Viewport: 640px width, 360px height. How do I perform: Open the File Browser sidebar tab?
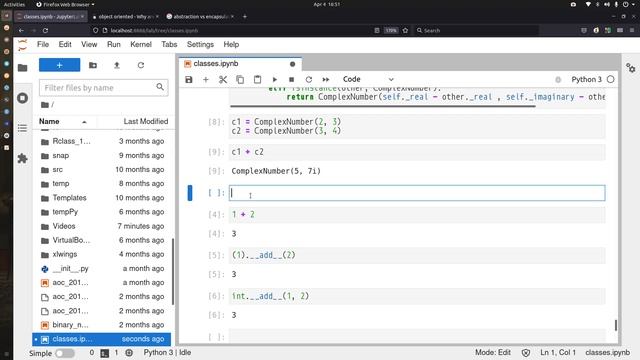(23, 68)
